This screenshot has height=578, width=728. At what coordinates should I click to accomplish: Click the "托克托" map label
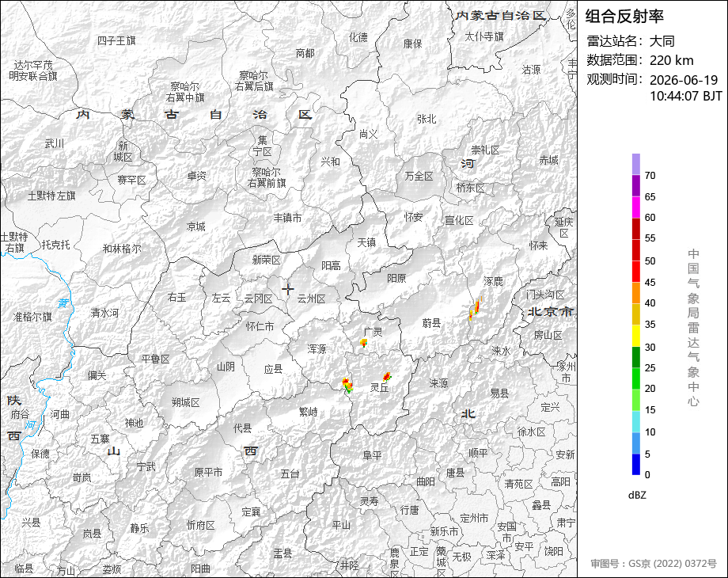point(55,245)
